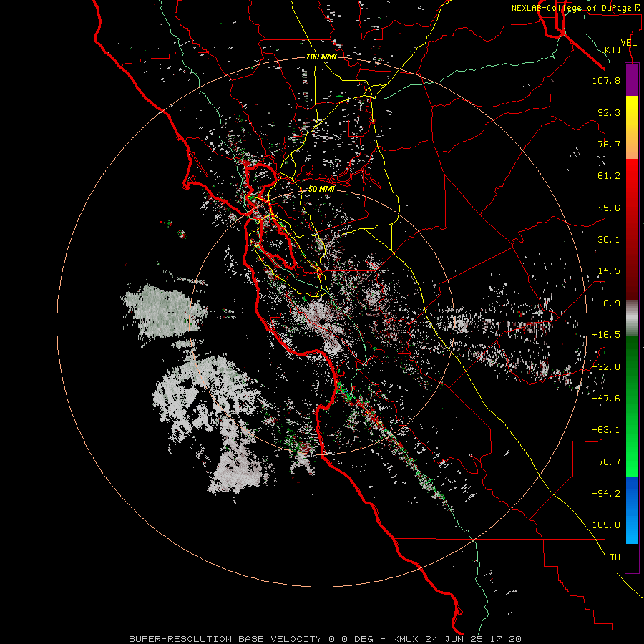644x644 pixels.
Task: Click the blue segment of the color bar
Action: (632, 510)
